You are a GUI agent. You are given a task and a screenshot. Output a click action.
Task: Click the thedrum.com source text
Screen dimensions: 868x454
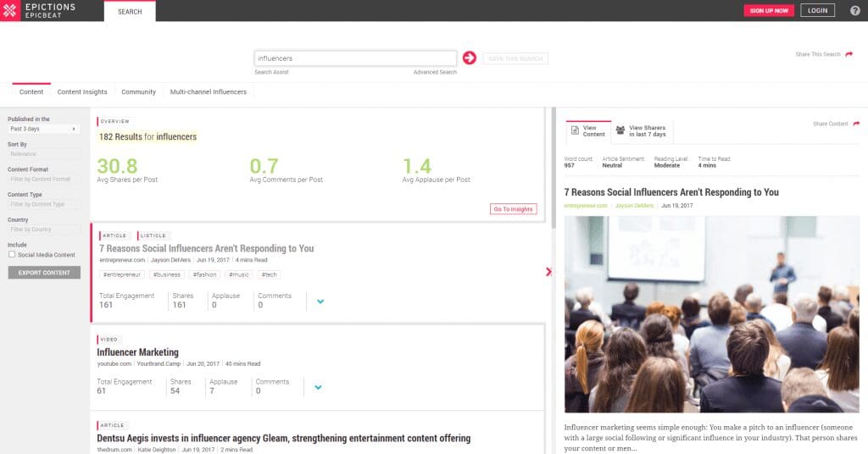coord(114,450)
